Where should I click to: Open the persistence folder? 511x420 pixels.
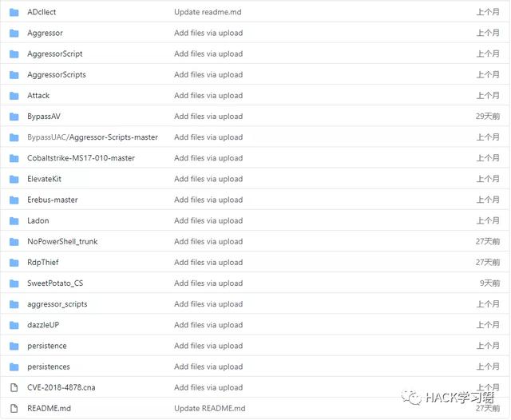(x=47, y=346)
